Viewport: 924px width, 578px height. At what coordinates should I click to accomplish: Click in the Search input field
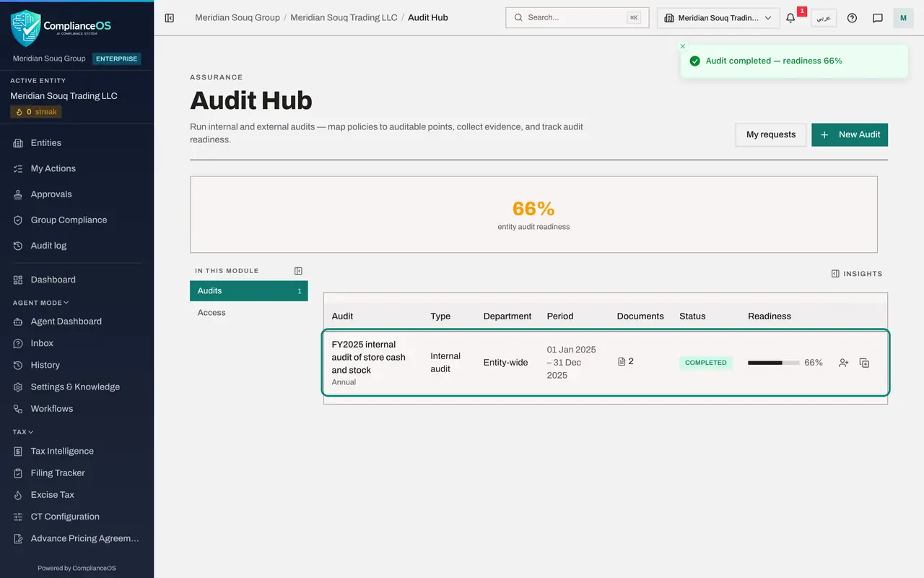[577, 17]
